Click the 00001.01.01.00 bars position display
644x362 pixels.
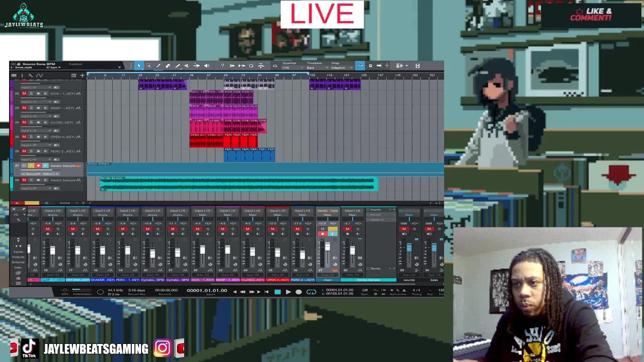[x=207, y=291]
